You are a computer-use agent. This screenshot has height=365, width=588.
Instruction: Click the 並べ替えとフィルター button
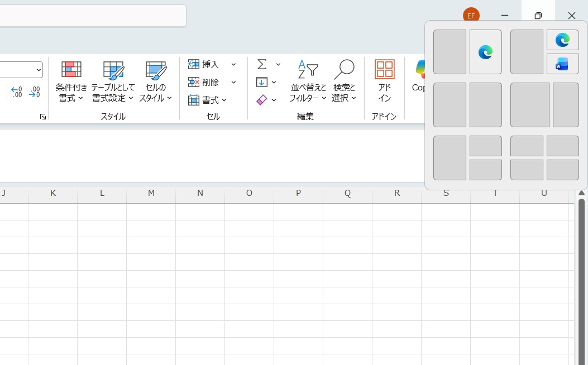(x=306, y=81)
